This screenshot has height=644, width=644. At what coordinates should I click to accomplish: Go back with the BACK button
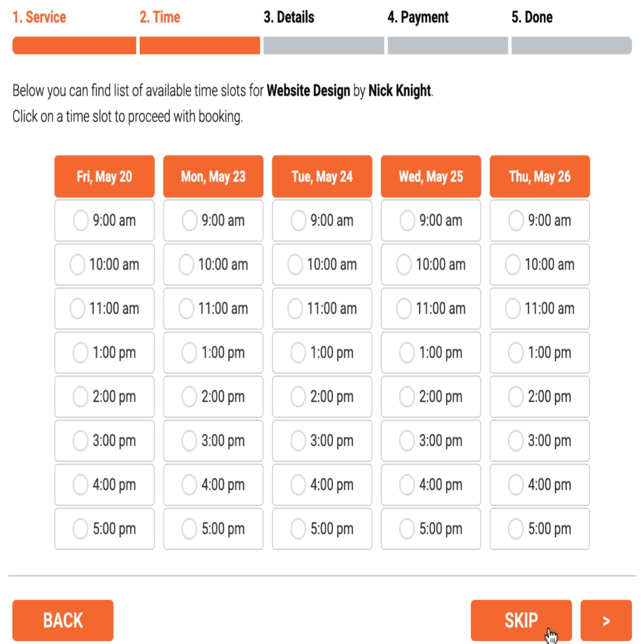[63, 620]
